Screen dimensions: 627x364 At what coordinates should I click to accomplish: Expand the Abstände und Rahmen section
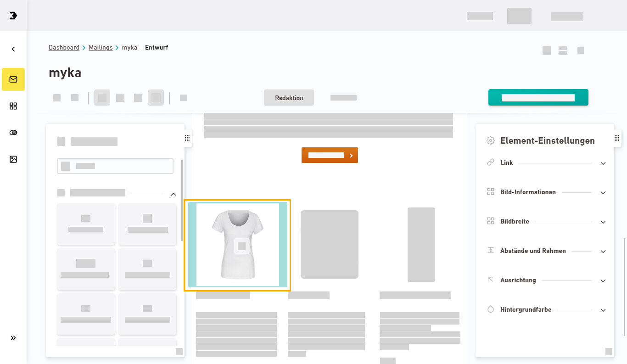coord(603,252)
